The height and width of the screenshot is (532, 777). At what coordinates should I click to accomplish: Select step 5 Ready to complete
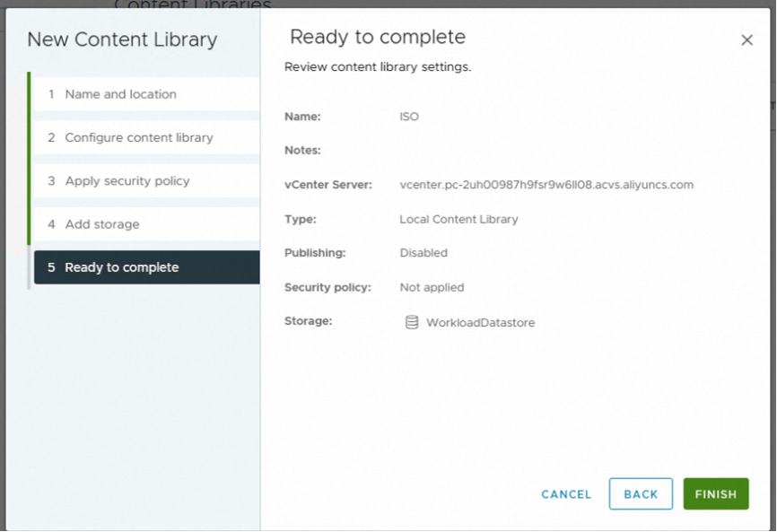[x=122, y=267]
